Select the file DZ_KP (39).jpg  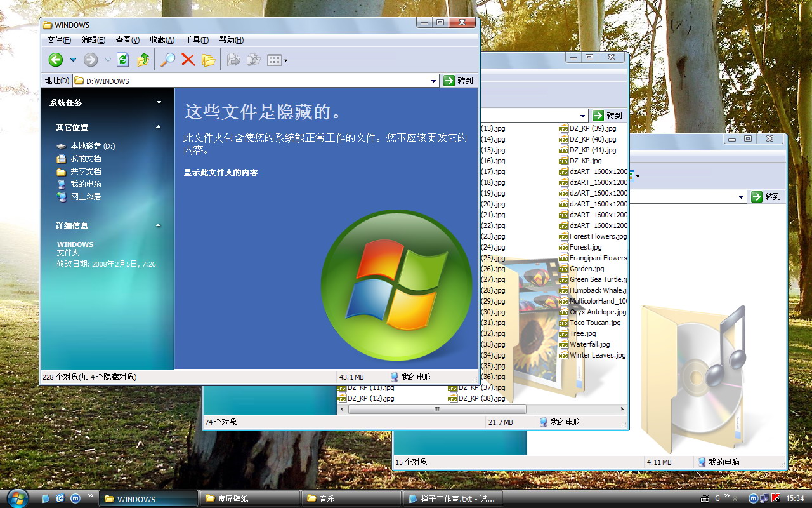click(x=587, y=128)
